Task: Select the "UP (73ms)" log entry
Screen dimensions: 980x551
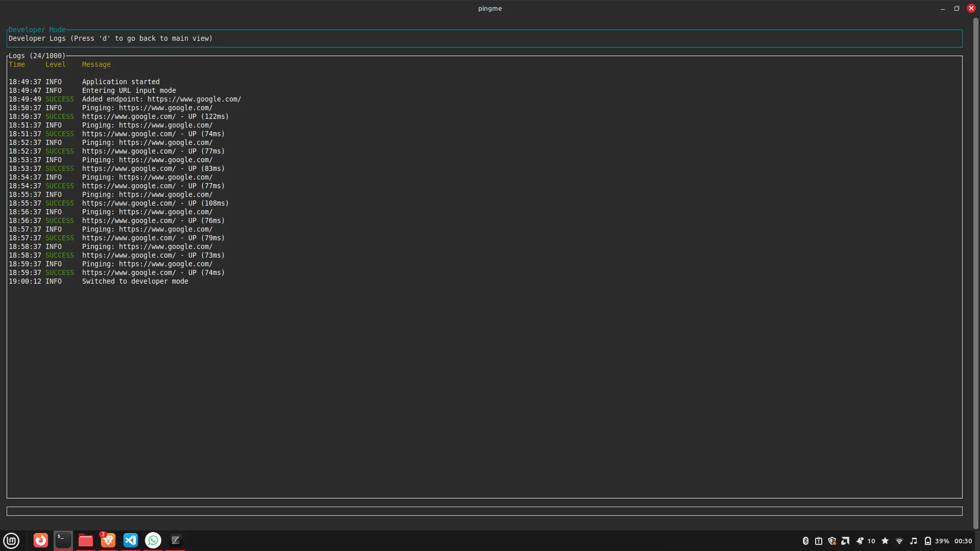Action: (117, 255)
